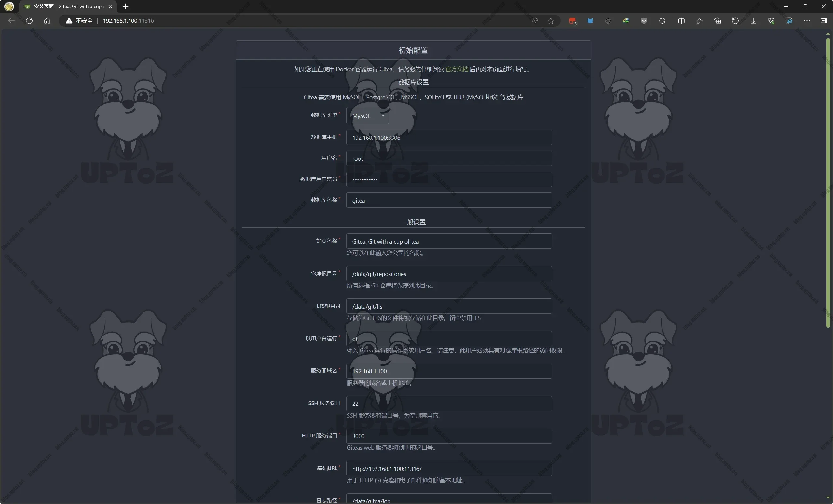Reload the page with the refresh icon
The image size is (833, 504).
pos(29,20)
